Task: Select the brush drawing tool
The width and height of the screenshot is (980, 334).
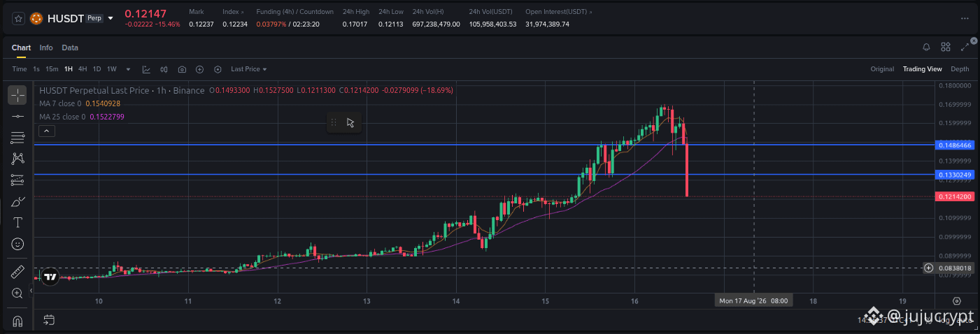Action: click(17, 201)
